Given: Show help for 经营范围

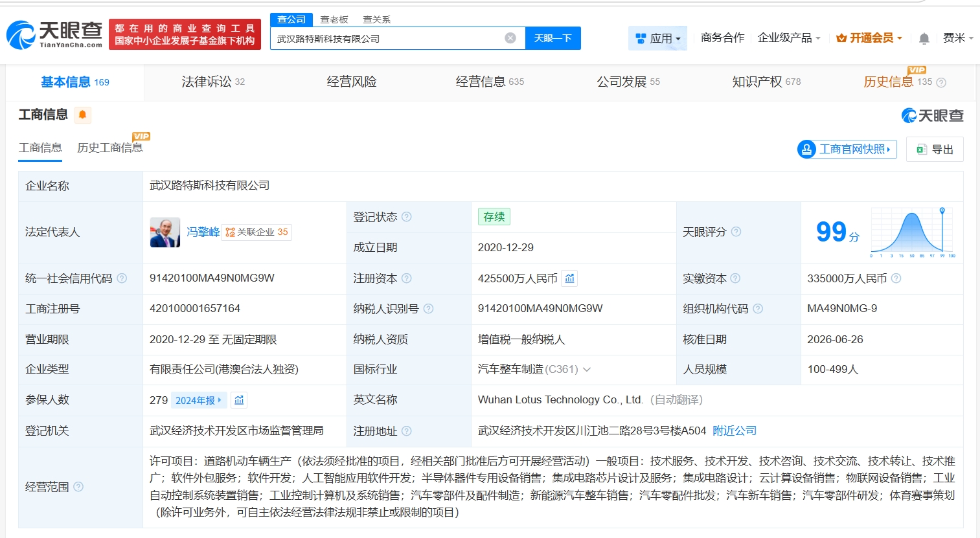Looking at the screenshot, I should point(78,487).
